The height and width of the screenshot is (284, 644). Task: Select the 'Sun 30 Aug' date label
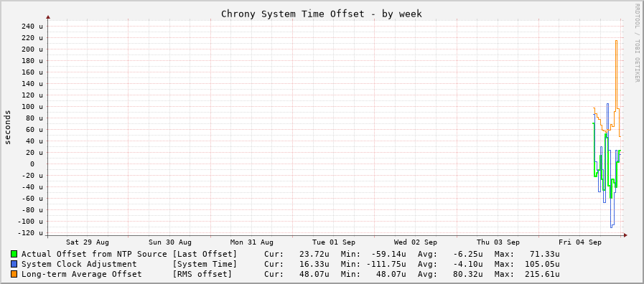(170, 242)
